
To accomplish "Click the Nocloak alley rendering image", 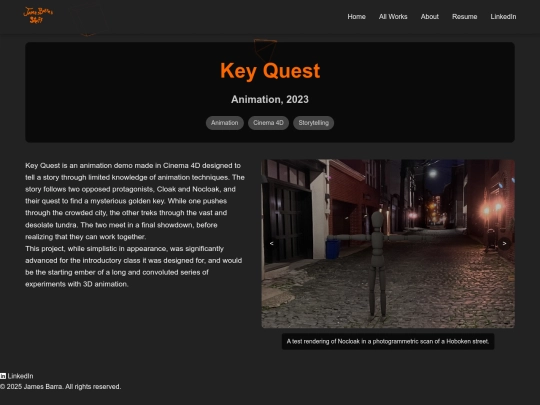I will pyautogui.click(x=388, y=243).
